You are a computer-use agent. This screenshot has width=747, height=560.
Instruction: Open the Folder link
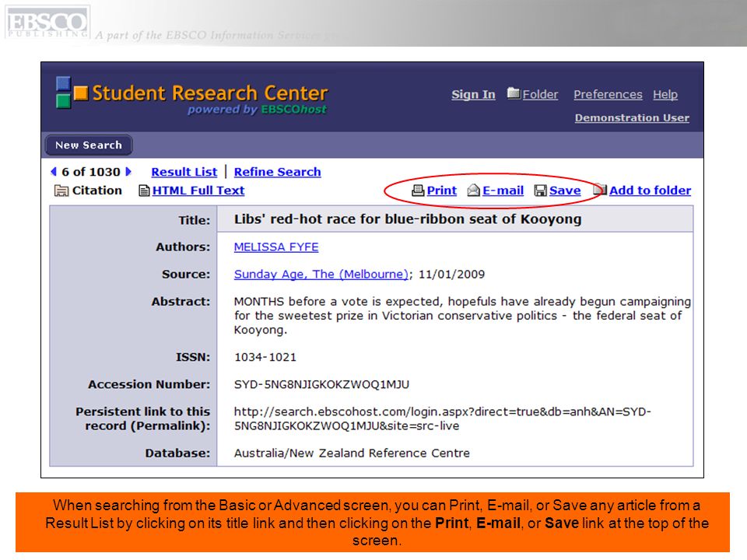(x=540, y=95)
